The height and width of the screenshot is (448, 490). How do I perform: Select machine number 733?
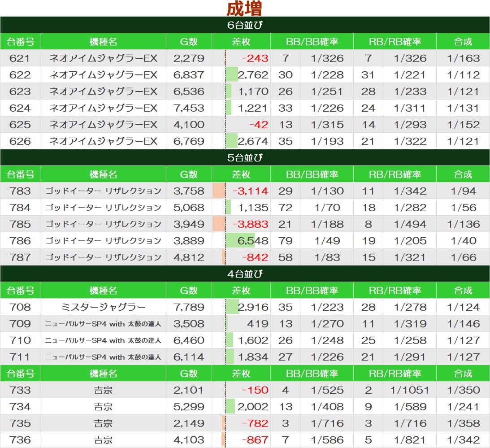tap(20, 390)
